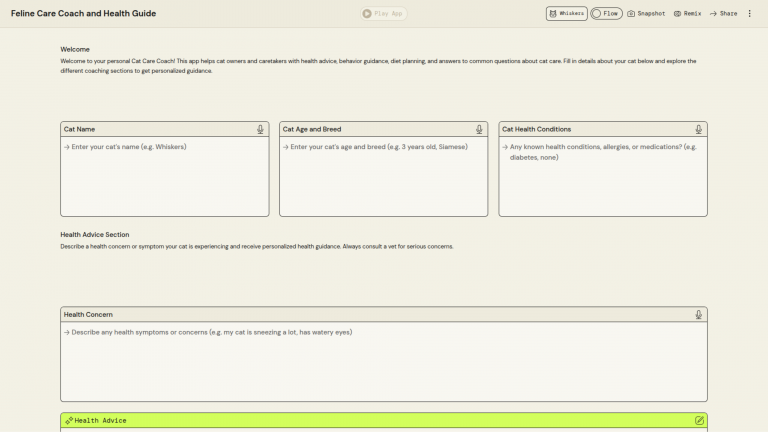Open the three-dot more options menu
The height and width of the screenshot is (432, 768).
(x=750, y=14)
